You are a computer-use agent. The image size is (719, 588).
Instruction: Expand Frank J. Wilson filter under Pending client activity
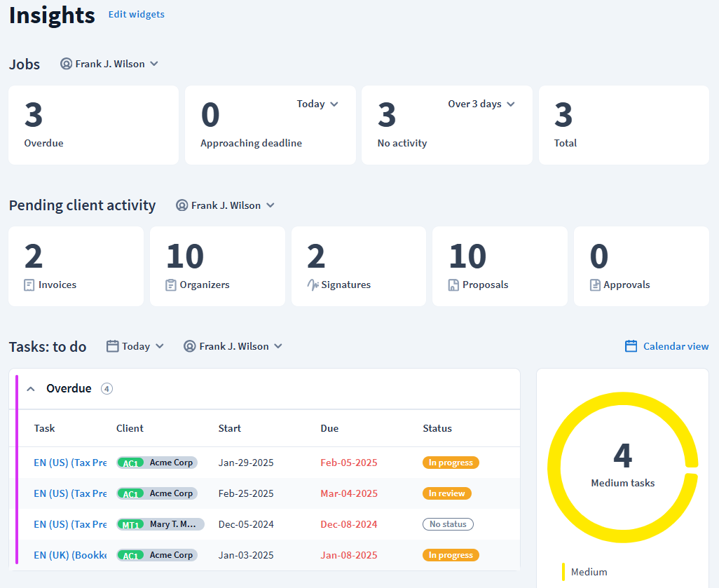(x=225, y=205)
